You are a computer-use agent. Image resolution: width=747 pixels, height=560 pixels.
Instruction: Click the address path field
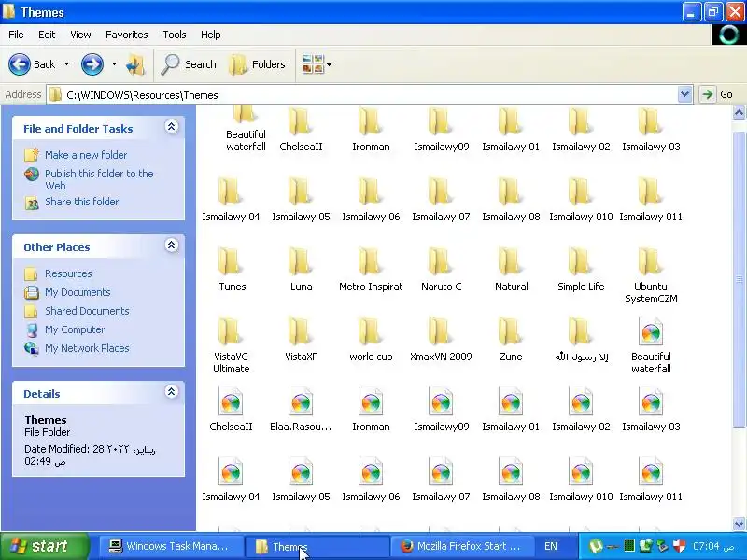tap(362, 94)
